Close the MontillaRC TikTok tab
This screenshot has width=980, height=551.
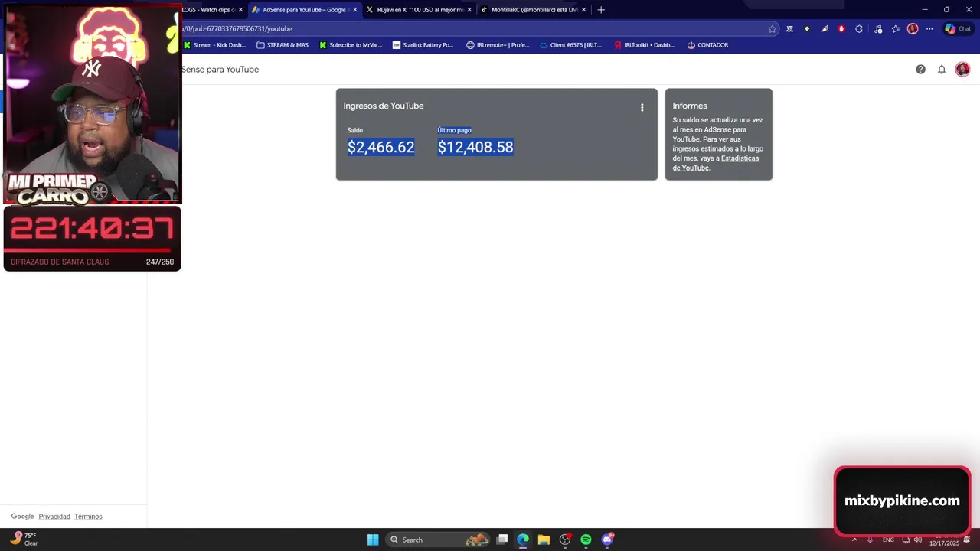[x=584, y=10]
